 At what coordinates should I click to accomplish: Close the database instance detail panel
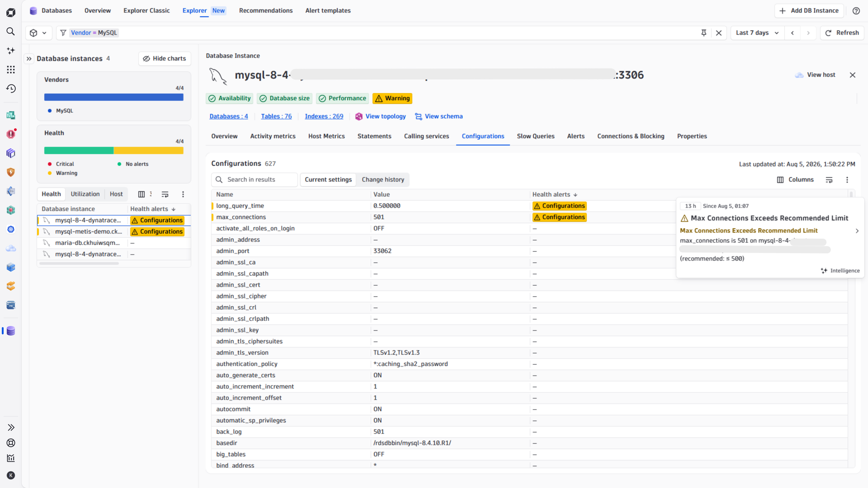pyautogui.click(x=852, y=75)
